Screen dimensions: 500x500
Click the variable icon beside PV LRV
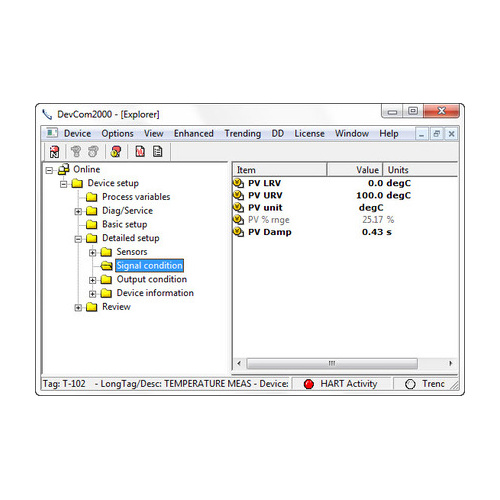point(238,183)
